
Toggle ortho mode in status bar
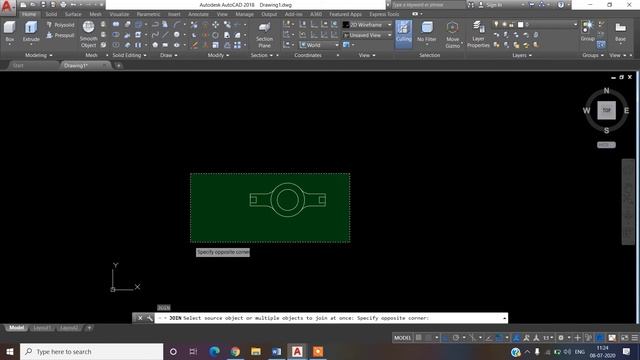click(x=446, y=338)
